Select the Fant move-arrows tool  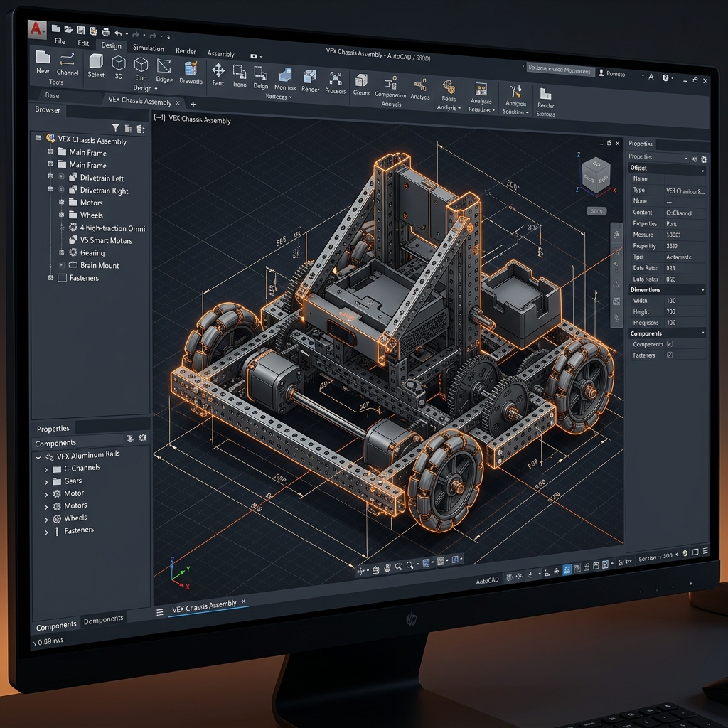[x=218, y=70]
